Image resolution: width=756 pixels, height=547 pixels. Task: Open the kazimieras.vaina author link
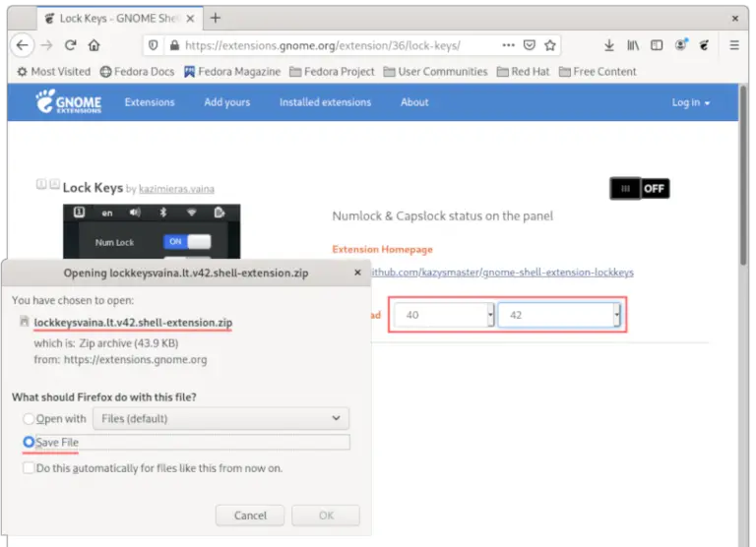pos(175,189)
